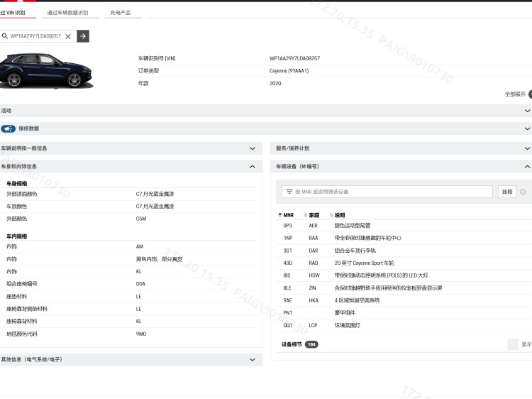532x399 pixels.
Task: Click the 车内规格 heading
Action: [x=16, y=236]
